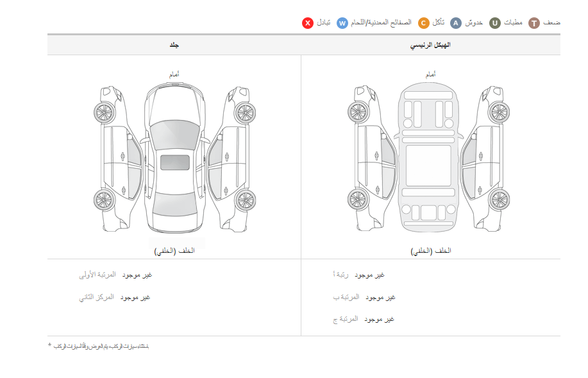Click the المرتبة ج grade label

346,320
